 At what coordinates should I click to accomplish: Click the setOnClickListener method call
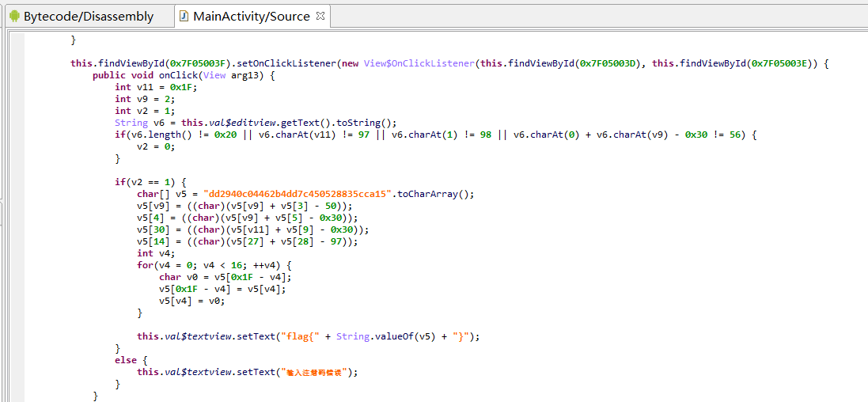286,63
